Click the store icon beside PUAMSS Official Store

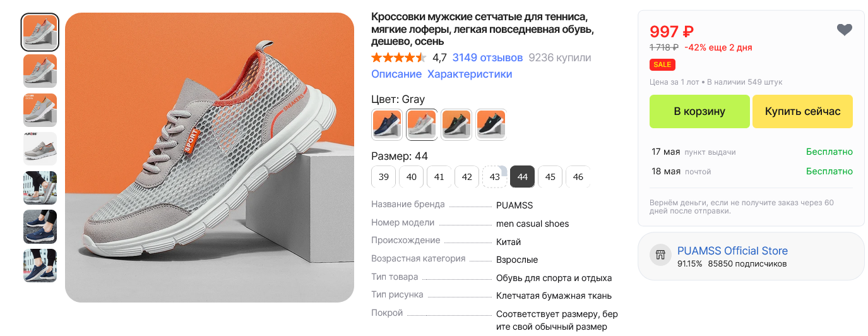coord(661,255)
